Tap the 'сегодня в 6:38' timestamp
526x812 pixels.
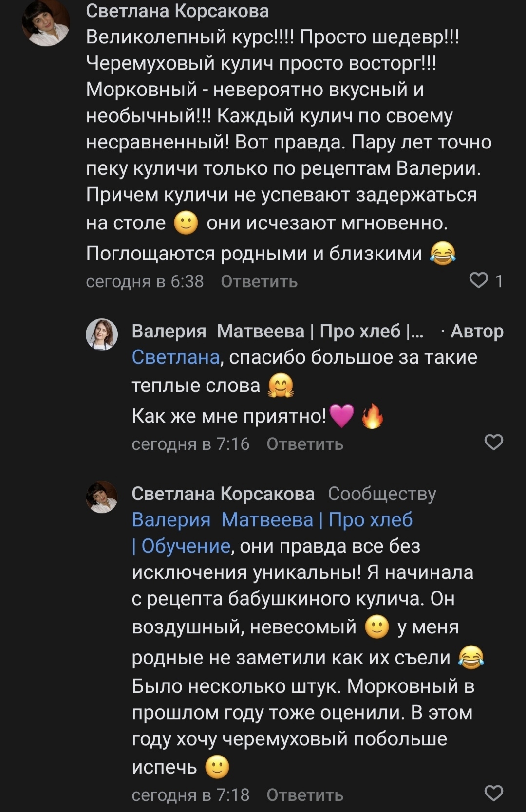click(145, 281)
